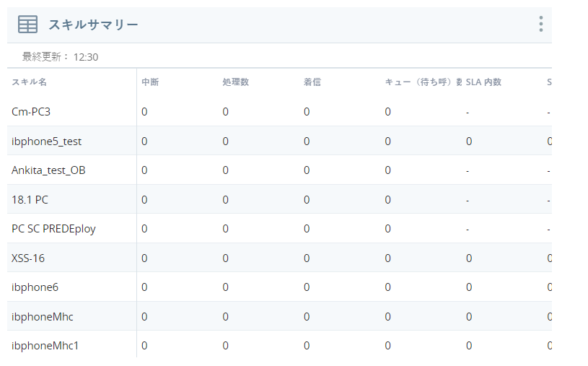Screen dimensions: 588x366
Task: Click 処理数 value for ibphoneMhc
Action: pyautogui.click(x=225, y=317)
